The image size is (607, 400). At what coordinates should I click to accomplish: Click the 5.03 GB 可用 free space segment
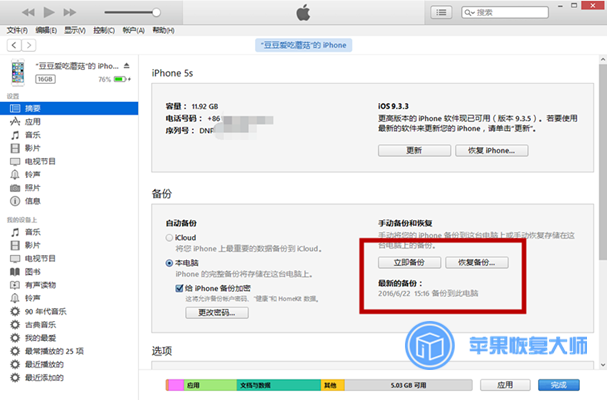tap(408, 385)
